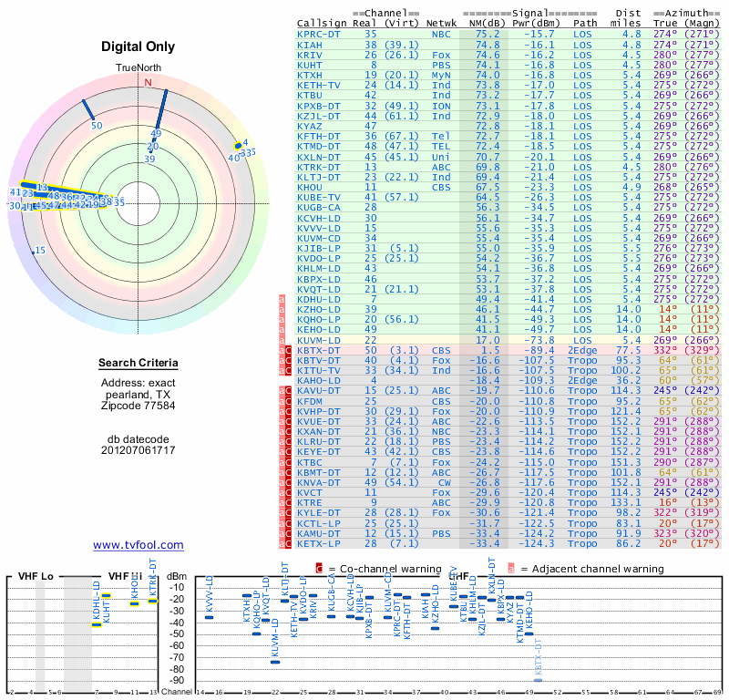Select KBMT-DT callsign in the table

318,472
